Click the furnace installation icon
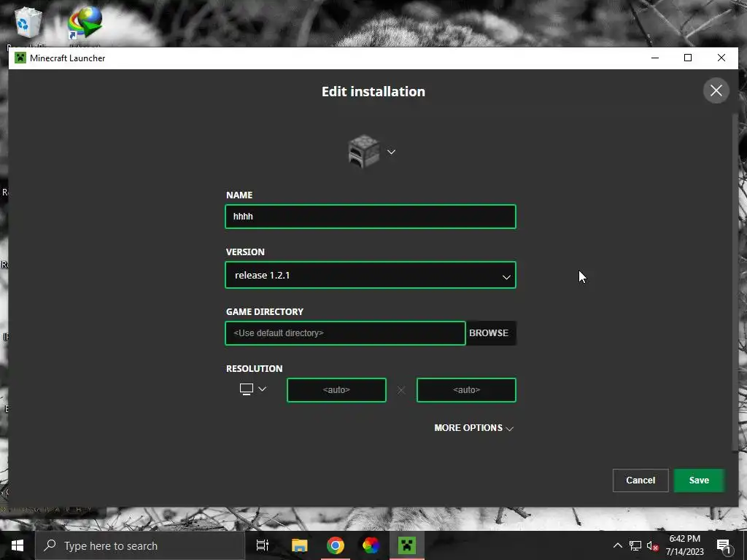Image resolution: width=747 pixels, height=560 pixels. [364, 152]
